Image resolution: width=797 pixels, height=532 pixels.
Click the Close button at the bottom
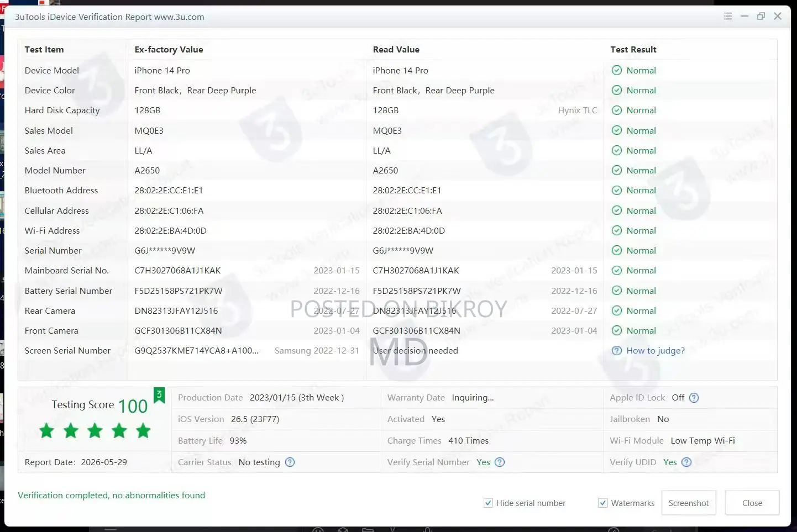click(x=752, y=503)
